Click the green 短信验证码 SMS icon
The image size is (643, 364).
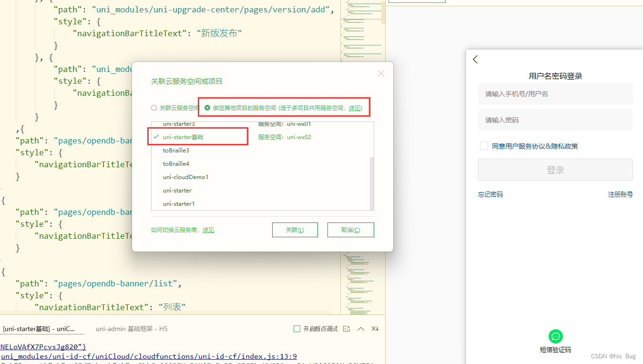click(x=555, y=336)
